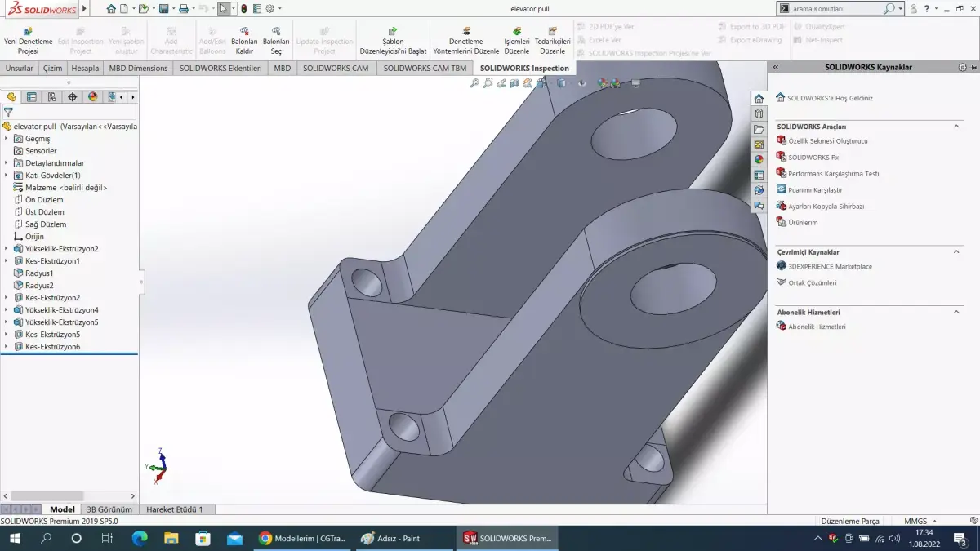The image size is (980, 551).
Task: Expand the Katı Gövdeleri(1) tree node
Action: 7,175
